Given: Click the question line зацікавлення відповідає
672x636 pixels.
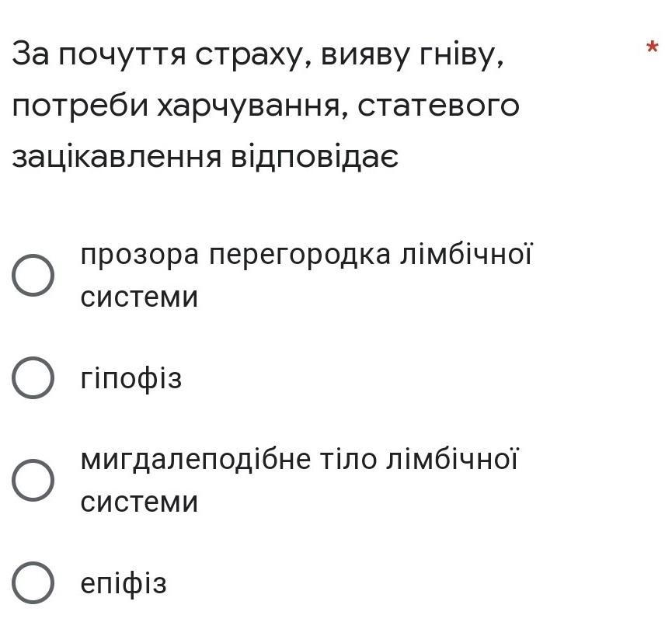Looking at the screenshot, I should click(205, 157).
